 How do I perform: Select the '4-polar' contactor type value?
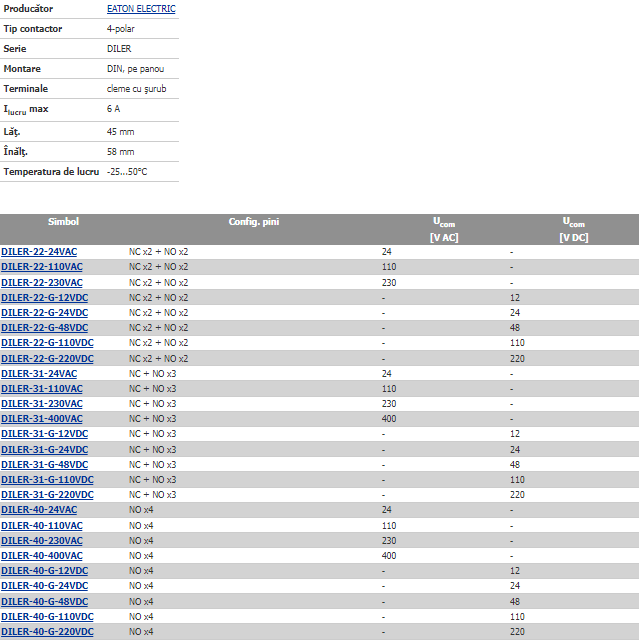(121, 29)
